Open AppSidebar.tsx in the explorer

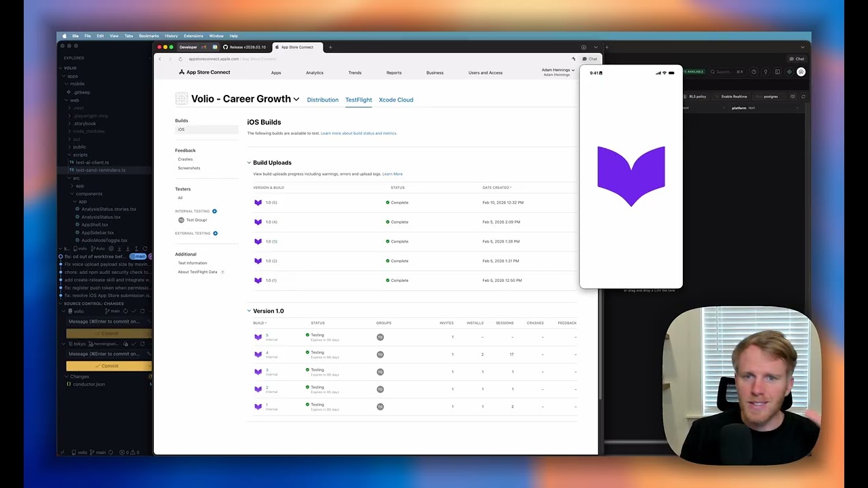coord(97,232)
